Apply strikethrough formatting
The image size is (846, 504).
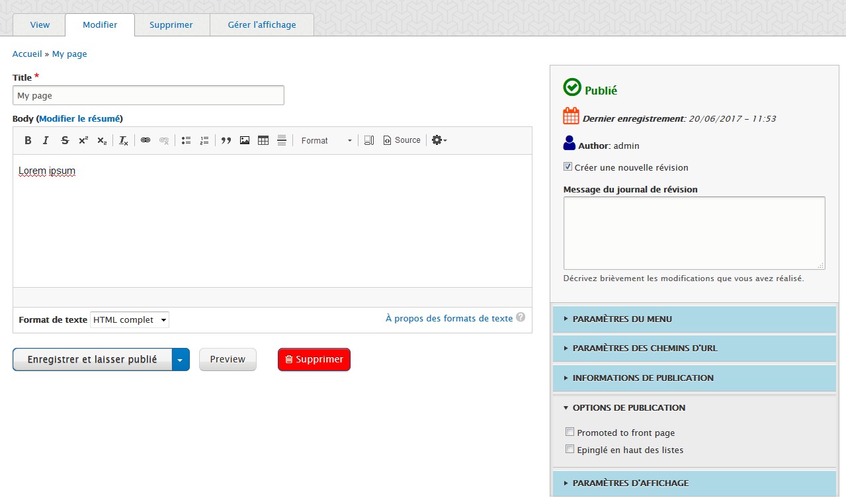[x=65, y=140]
